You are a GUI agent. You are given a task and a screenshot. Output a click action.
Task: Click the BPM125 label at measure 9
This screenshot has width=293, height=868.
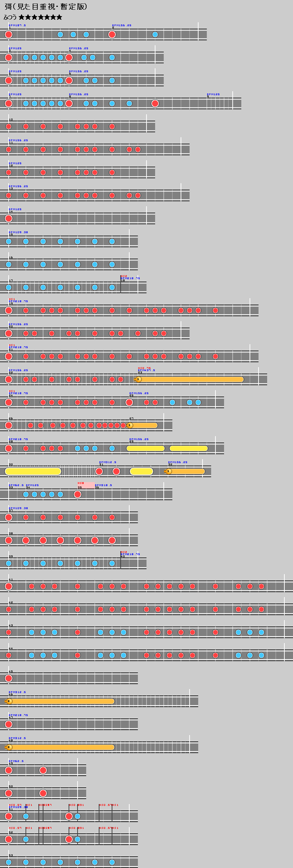pyautogui.click(x=213, y=94)
